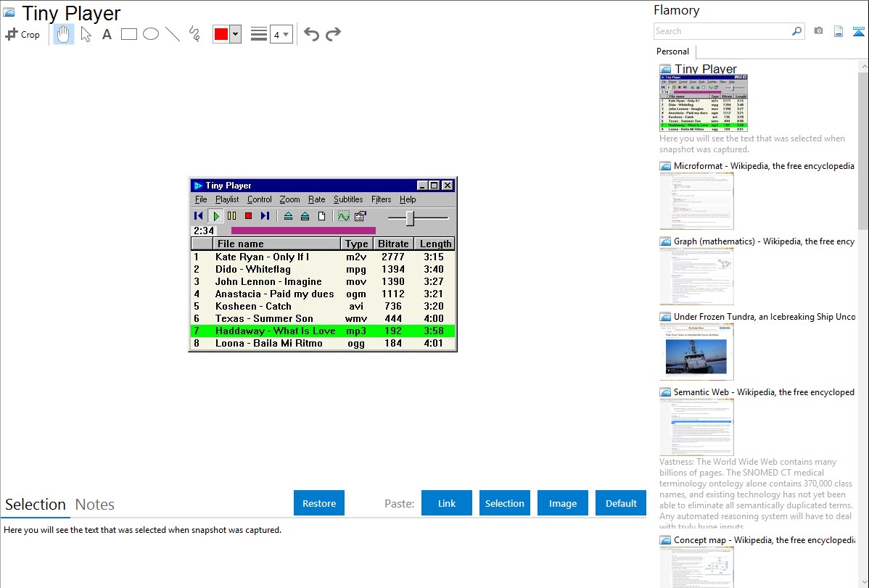Click the File name column header
Image resolution: width=869 pixels, height=588 pixels.
276,244
